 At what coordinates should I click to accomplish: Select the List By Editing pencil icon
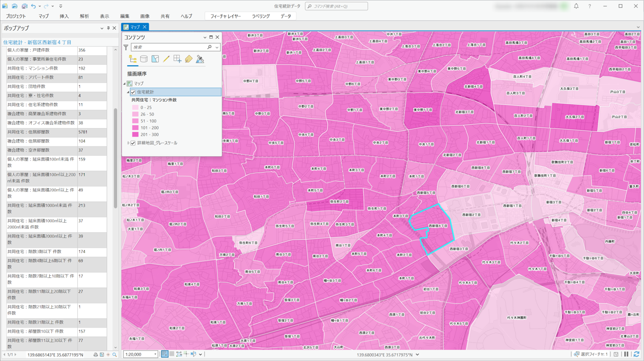(x=166, y=59)
